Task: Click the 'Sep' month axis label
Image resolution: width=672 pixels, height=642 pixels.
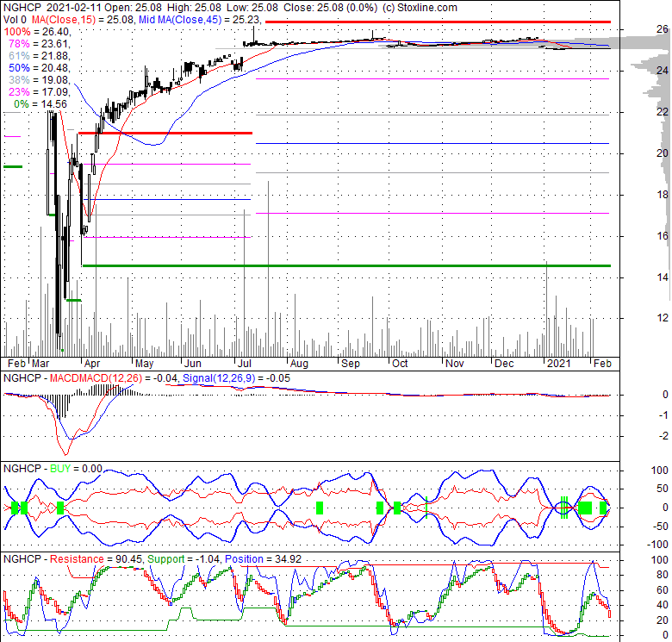Action: coord(351,364)
